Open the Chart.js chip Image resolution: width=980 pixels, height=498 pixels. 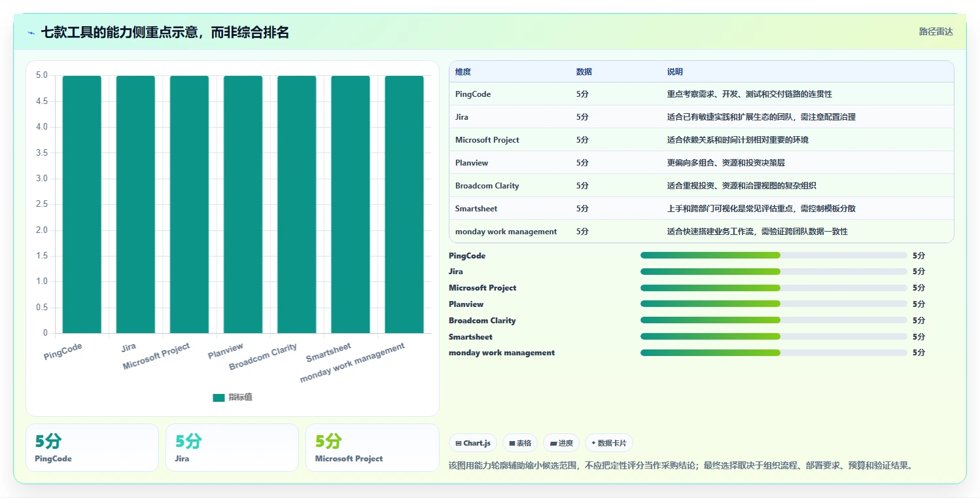473,443
